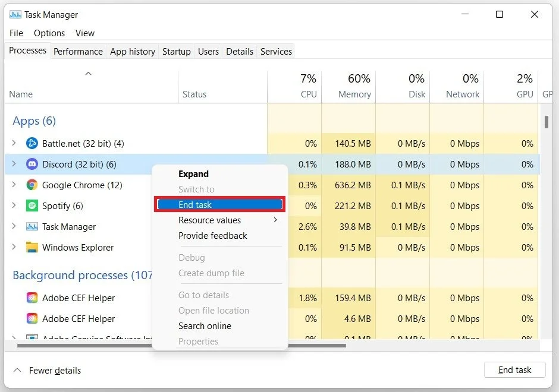Click the Windows Explorer folder icon
The width and height of the screenshot is (559, 392).
pos(32,248)
